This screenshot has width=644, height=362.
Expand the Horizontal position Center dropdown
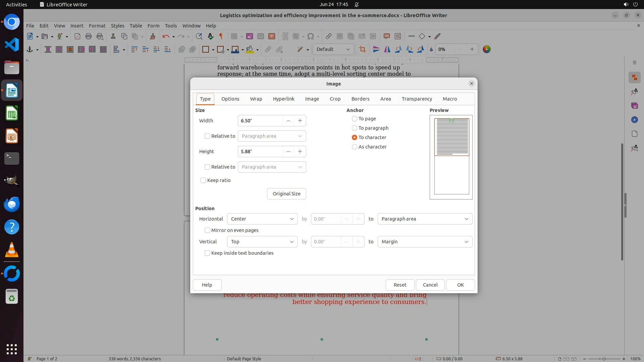click(262, 219)
